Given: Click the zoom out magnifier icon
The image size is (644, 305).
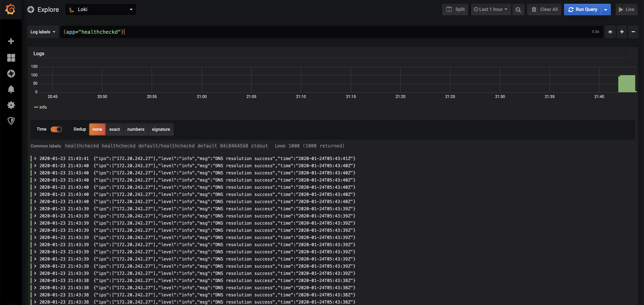Looking at the screenshot, I should tap(518, 10).
